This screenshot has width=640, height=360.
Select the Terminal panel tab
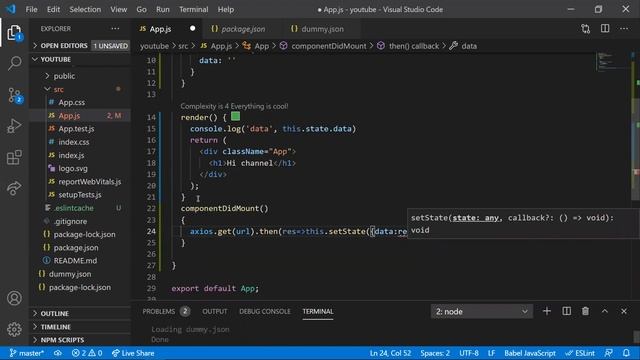pos(318,311)
